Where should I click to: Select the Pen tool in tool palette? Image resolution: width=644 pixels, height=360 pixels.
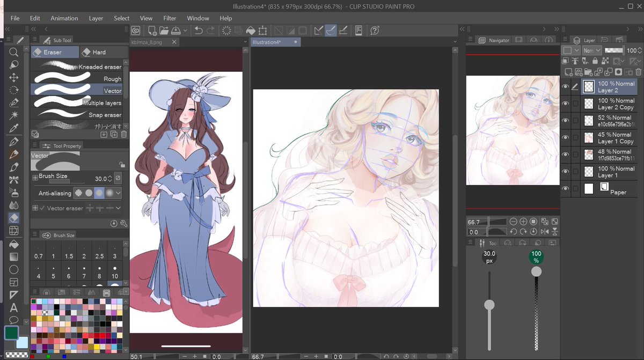click(x=14, y=142)
